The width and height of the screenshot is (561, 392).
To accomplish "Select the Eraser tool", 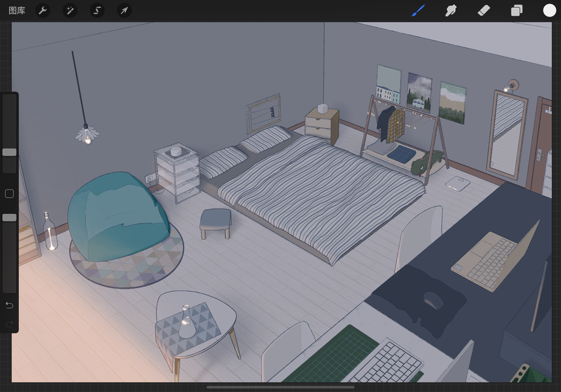I will tap(484, 10).
